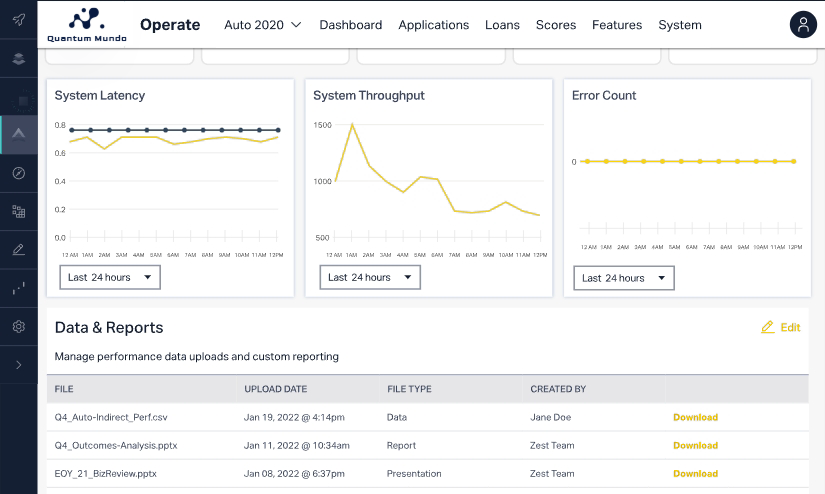Click Edit in Data & Reports
This screenshot has height=494, width=825.
coord(780,327)
